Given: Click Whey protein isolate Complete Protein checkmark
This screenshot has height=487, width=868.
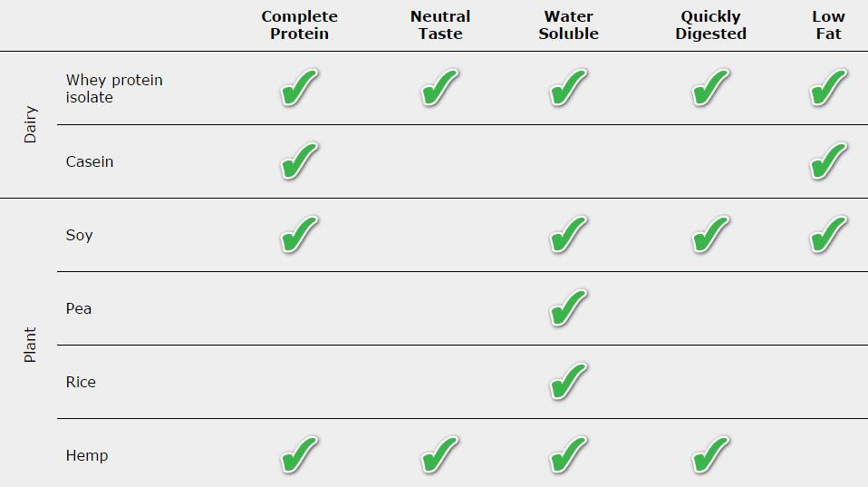Looking at the screenshot, I should [x=300, y=88].
